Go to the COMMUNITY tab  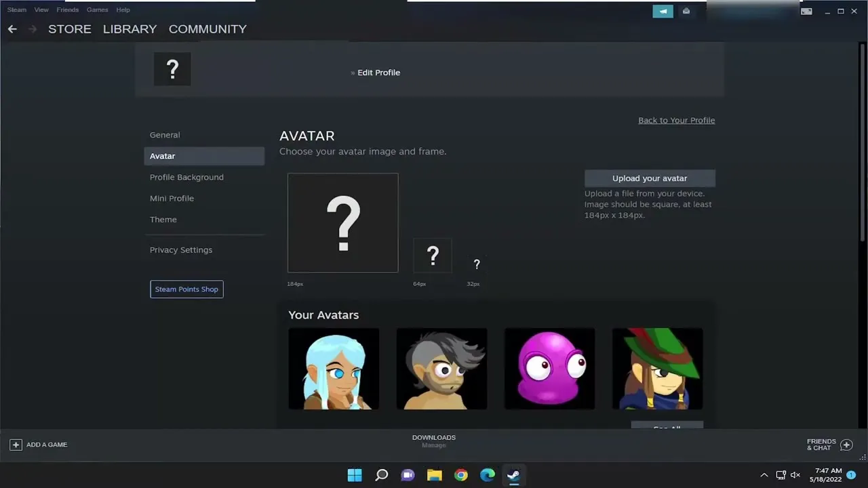208,29
